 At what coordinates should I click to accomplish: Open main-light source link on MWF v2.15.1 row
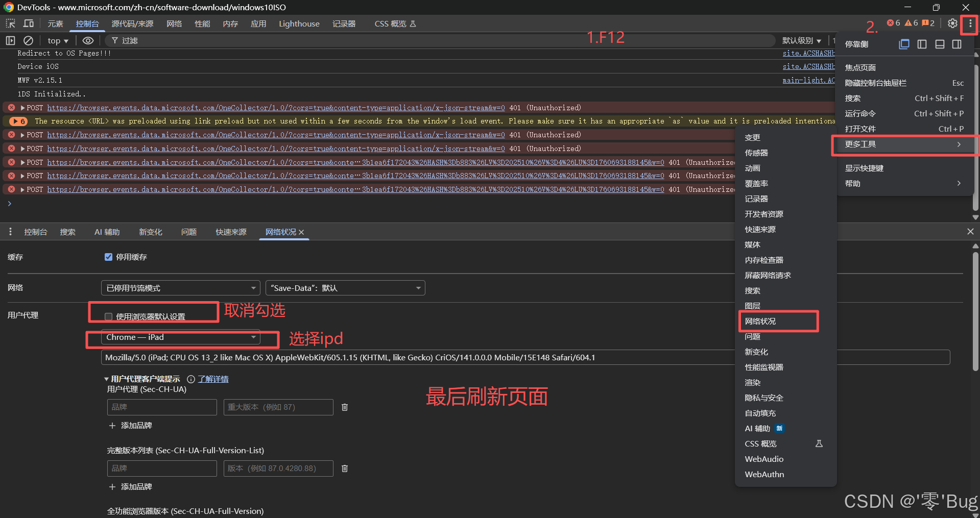pyautogui.click(x=808, y=80)
